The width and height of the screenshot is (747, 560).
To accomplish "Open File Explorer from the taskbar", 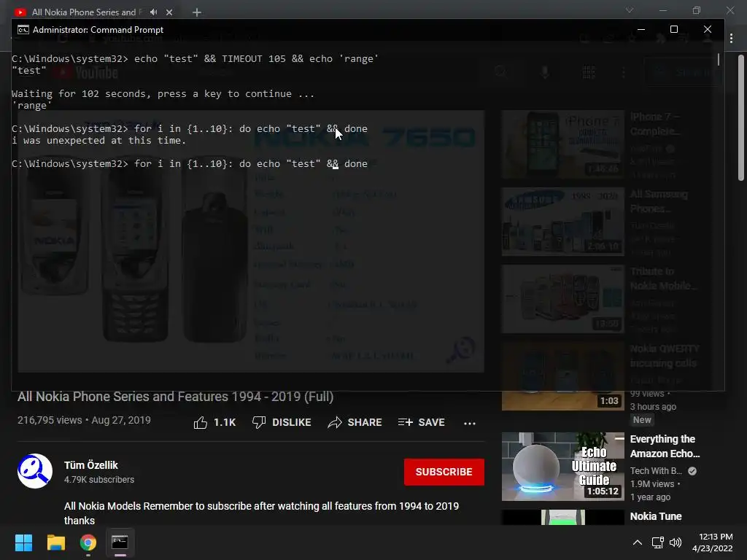I will pyautogui.click(x=55, y=542).
